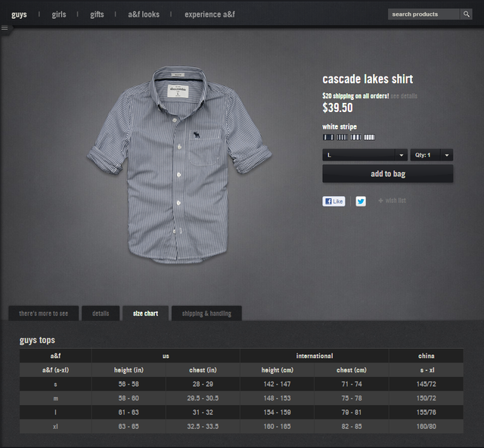Select the size chart tab

(145, 313)
